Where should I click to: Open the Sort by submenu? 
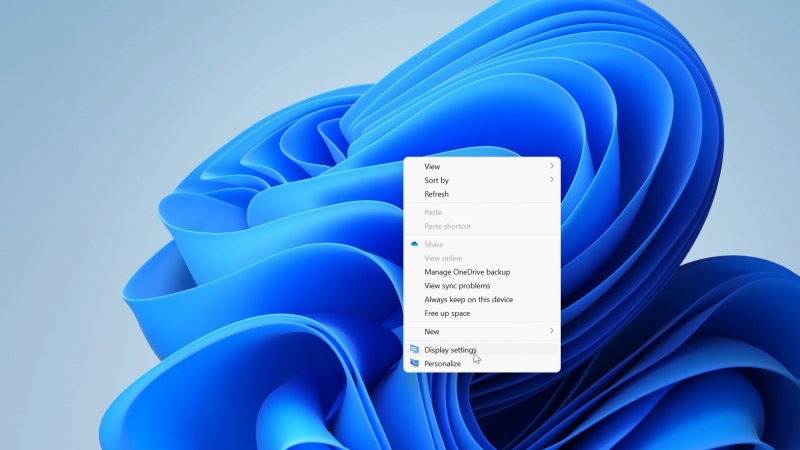[x=482, y=180]
